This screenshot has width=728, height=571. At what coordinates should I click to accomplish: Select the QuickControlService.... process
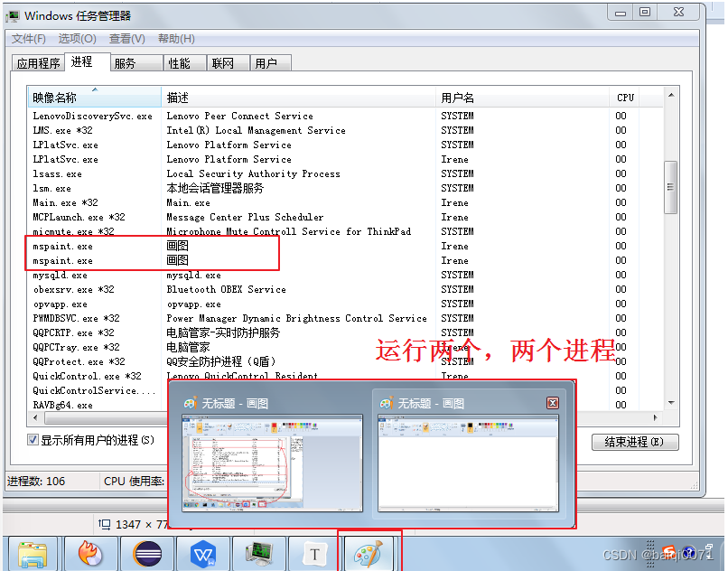(x=94, y=390)
